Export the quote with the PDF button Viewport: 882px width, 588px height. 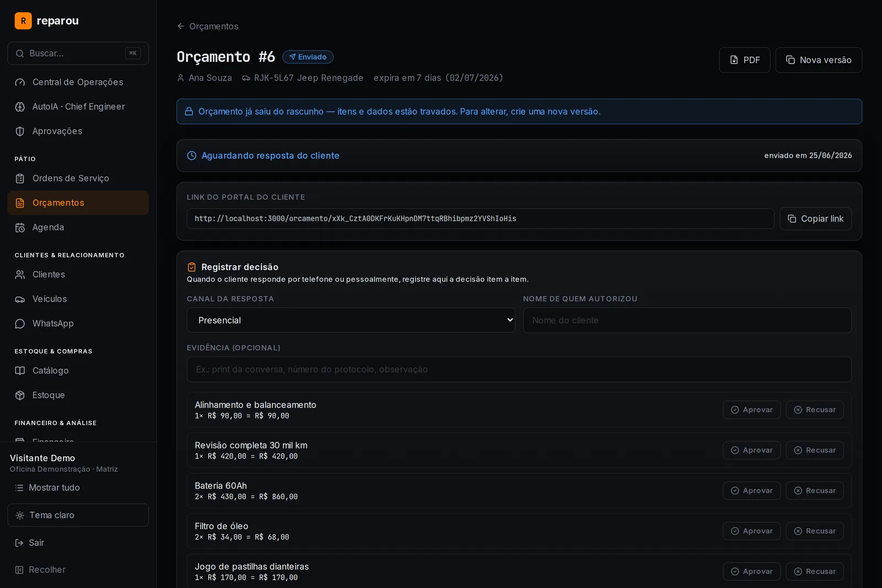click(745, 60)
